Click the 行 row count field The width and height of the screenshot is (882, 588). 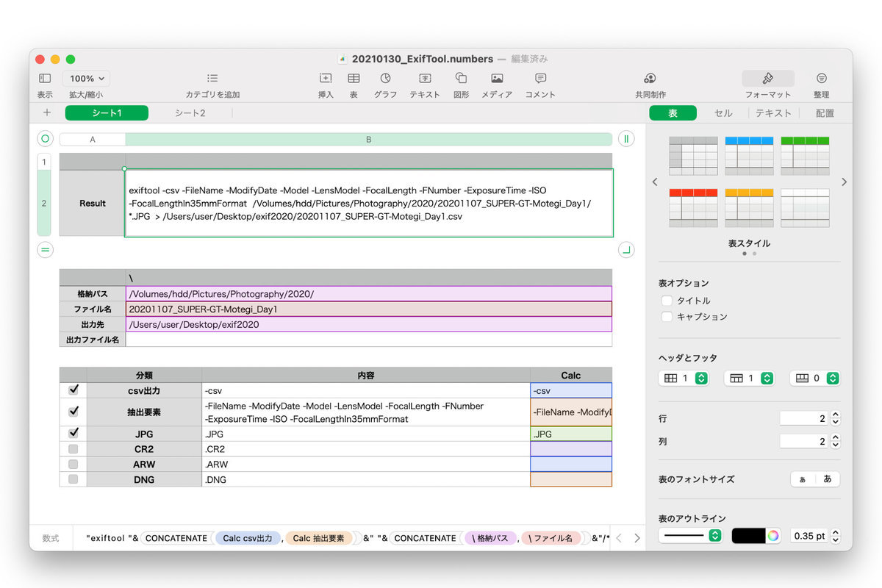[x=803, y=418]
